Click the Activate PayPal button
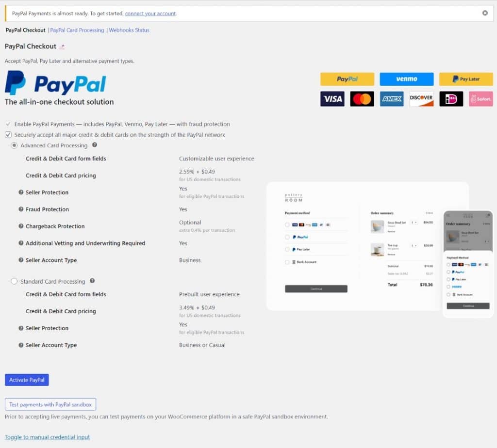The height and width of the screenshot is (448, 497). (x=27, y=380)
